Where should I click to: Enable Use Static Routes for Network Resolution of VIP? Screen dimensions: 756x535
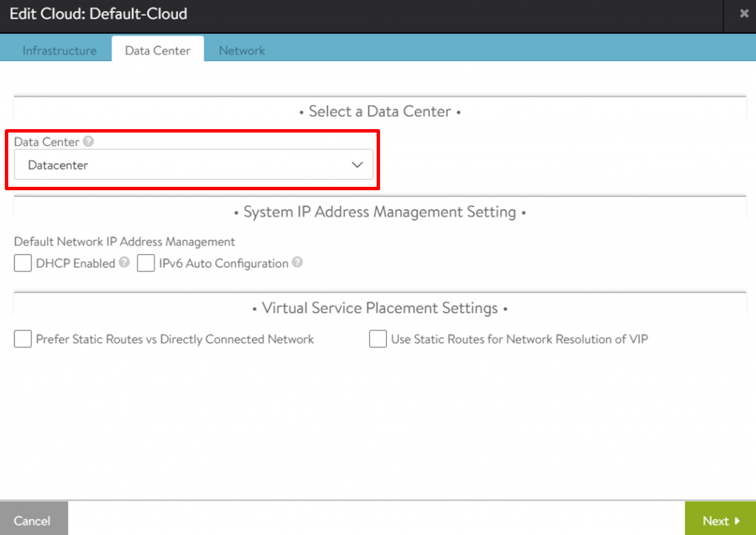point(378,339)
